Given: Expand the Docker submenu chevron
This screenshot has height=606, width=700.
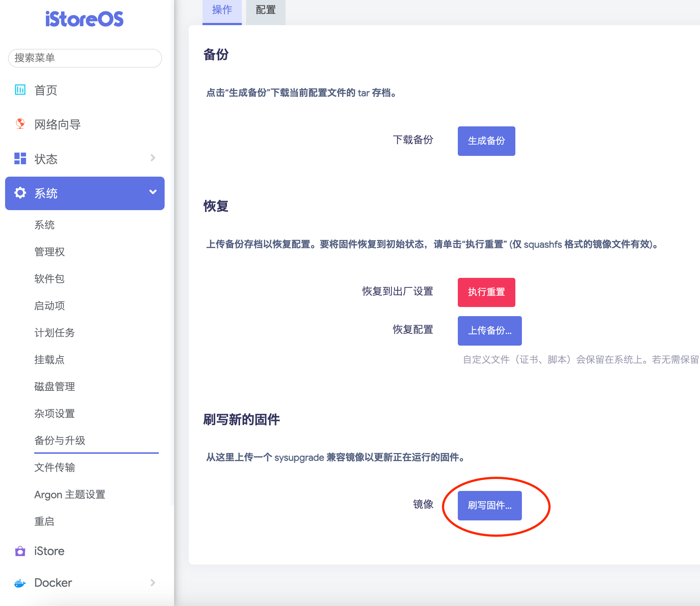Looking at the screenshot, I should click(153, 583).
